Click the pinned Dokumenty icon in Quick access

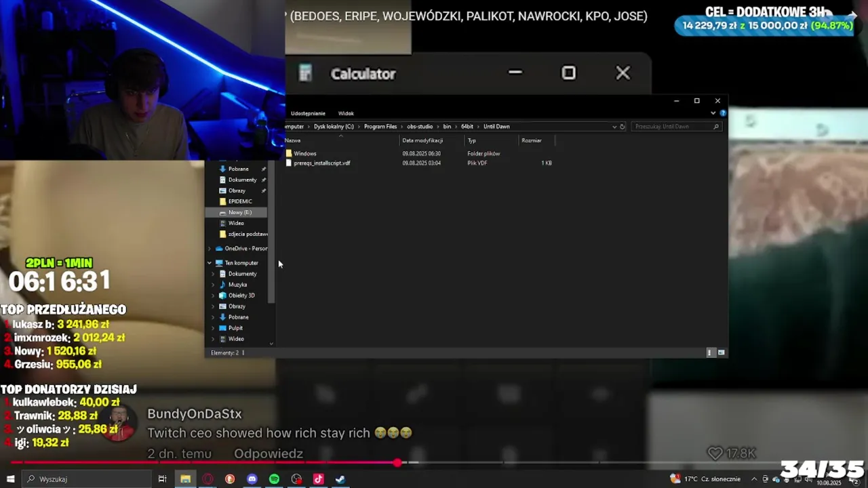tap(222, 180)
